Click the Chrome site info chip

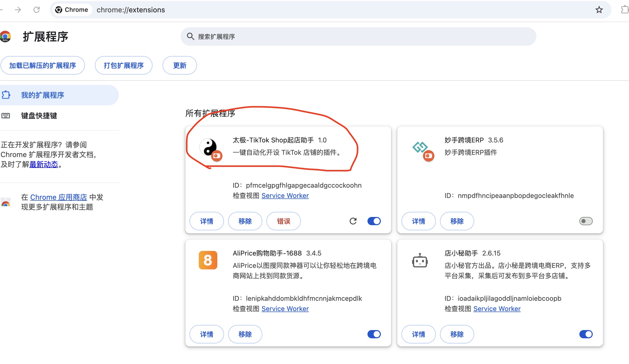tap(72, 10)
